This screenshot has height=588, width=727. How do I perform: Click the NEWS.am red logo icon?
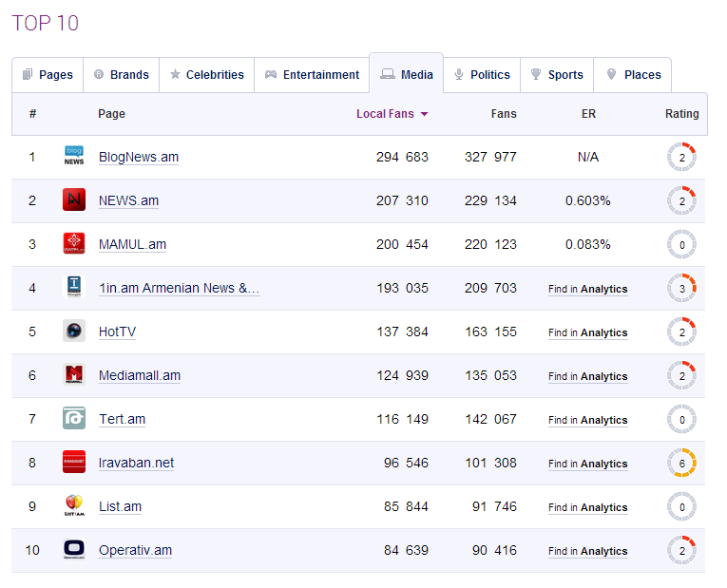tap(74, 199)
